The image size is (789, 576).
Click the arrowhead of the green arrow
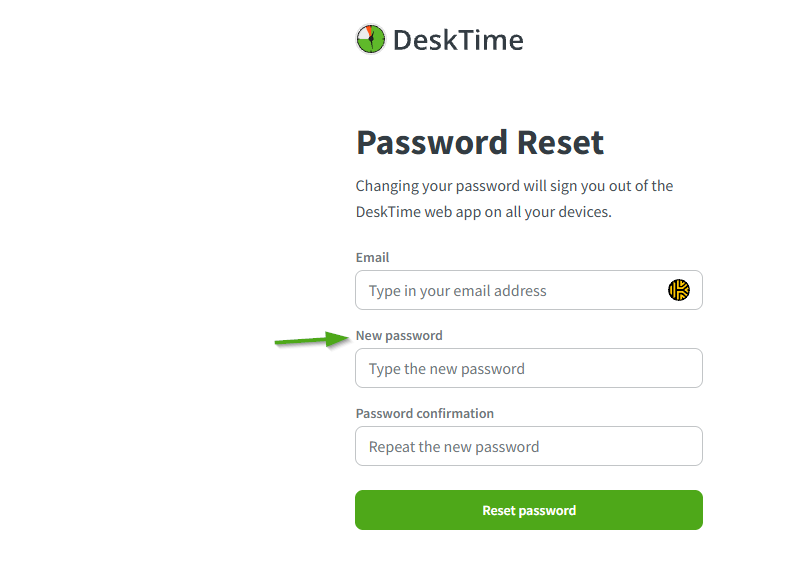coord(338,338)
